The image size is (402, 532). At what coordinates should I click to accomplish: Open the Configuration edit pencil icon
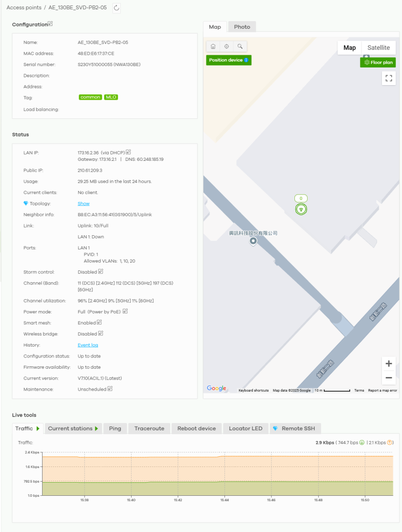tap(50, 24)
